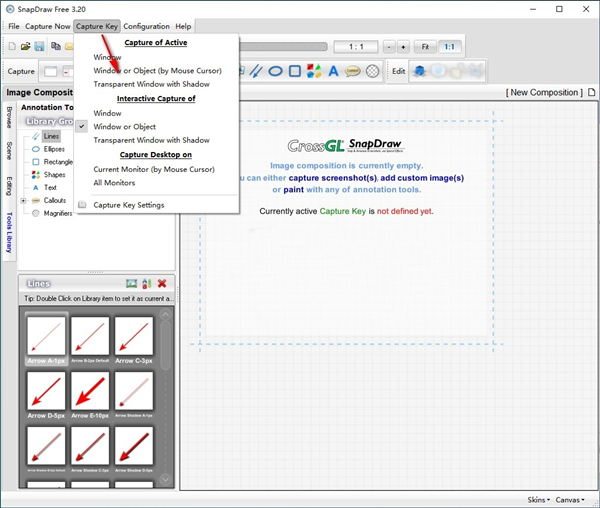
Task: Expand the Callouts tree node
Action: (x=23, y=200)
